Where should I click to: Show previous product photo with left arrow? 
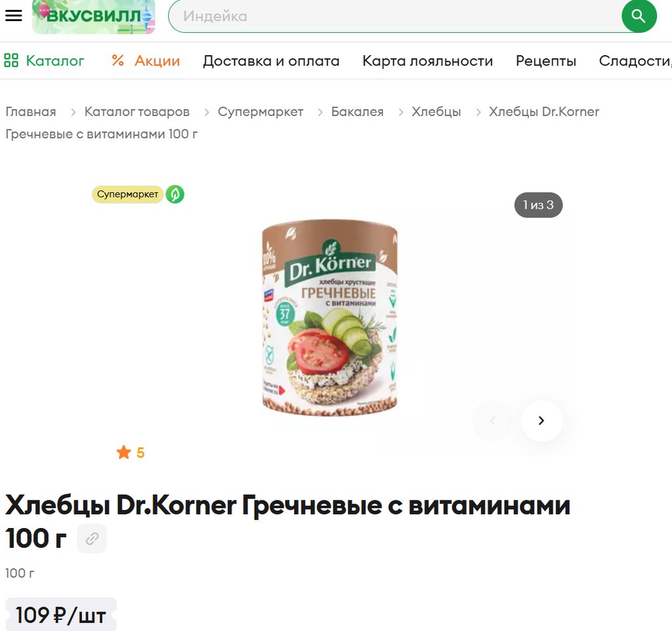(492, 420)
